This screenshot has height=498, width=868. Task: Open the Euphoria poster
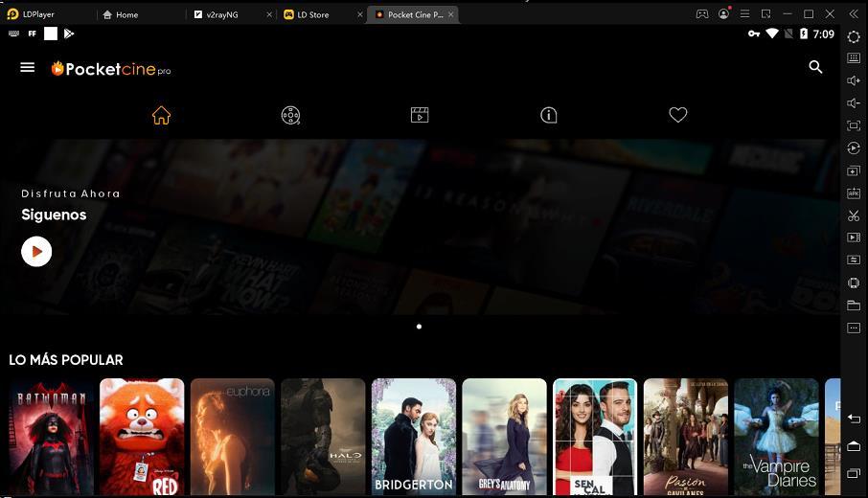233,437
